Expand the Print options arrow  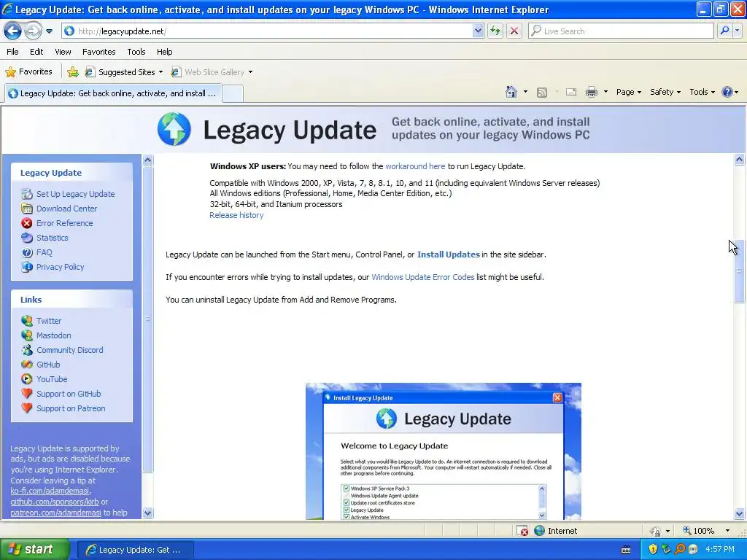[x=605, y=92]
